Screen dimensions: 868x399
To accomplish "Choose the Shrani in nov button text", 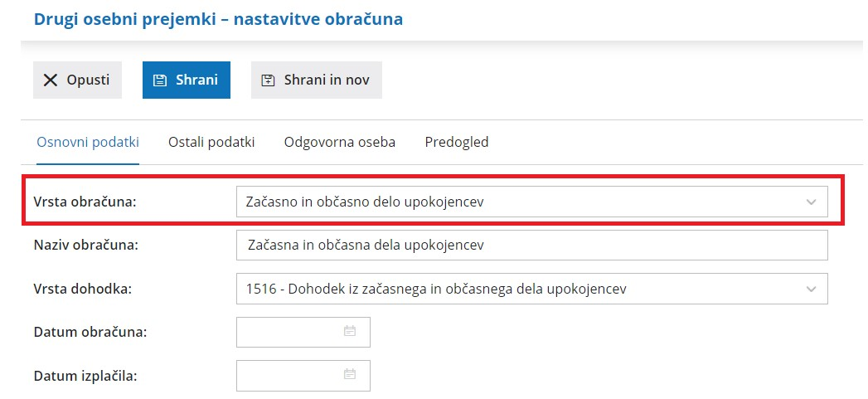I will (327, 80).
